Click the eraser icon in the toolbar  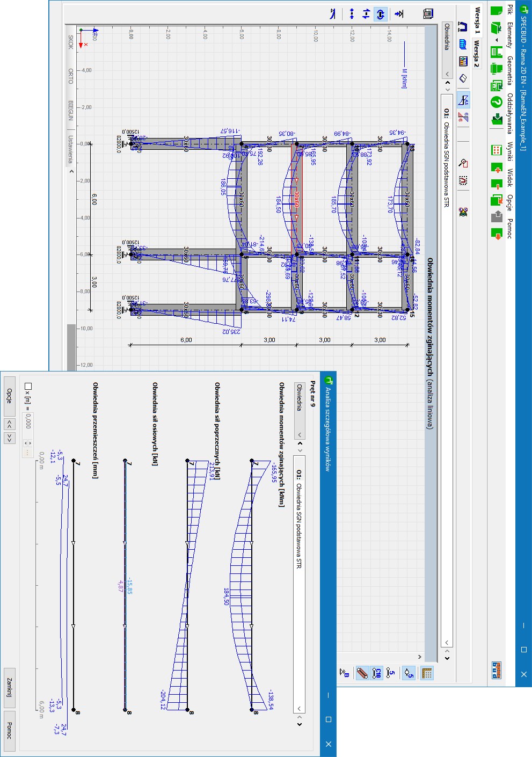(463, 78)
